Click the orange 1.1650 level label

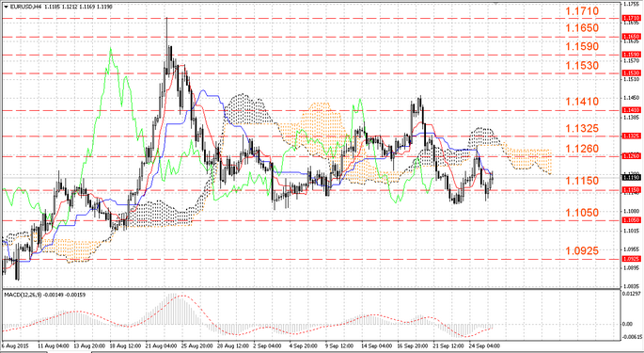(582, 28)
